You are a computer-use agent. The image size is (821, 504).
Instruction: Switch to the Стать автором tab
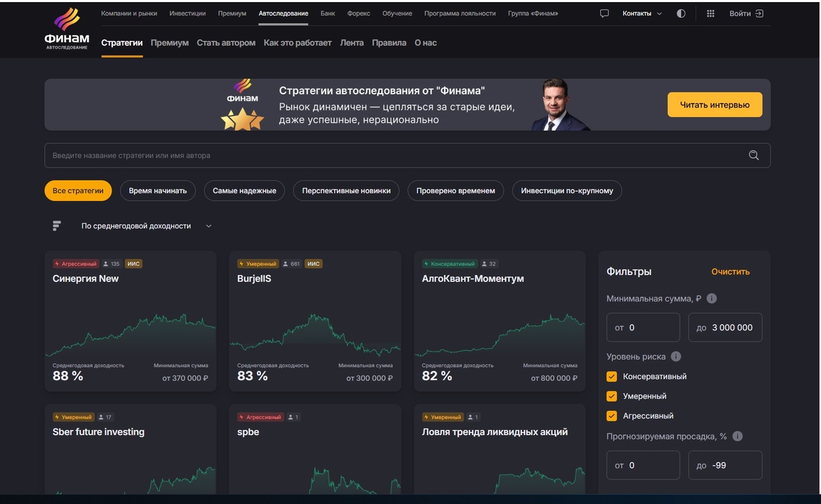coord(226,42)
